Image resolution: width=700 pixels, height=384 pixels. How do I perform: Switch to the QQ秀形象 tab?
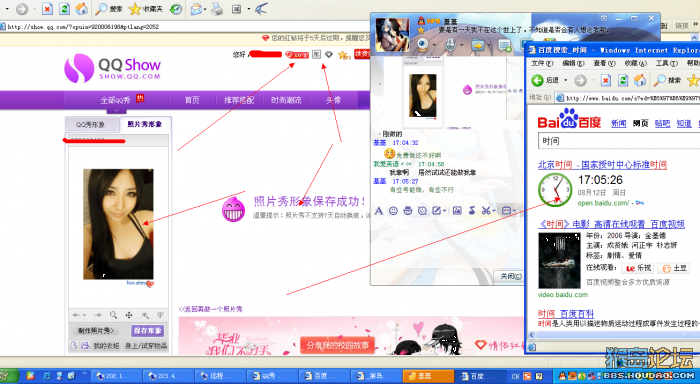[x=91, y=124]
